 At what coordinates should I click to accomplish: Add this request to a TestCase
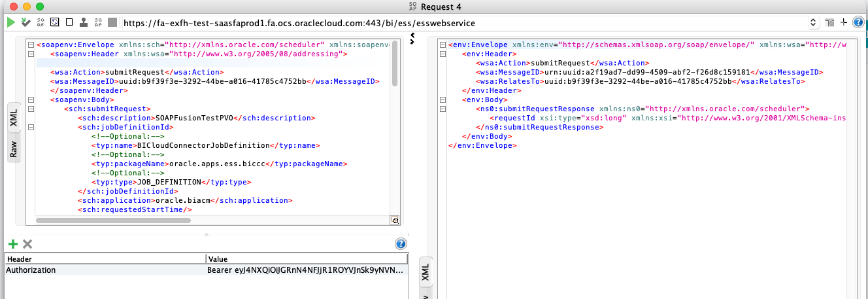pyautogui.click(x=25, y=22)
